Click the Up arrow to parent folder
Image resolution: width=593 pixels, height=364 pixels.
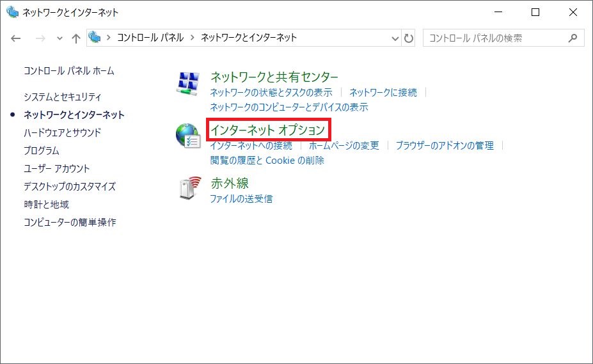(76, 38)
